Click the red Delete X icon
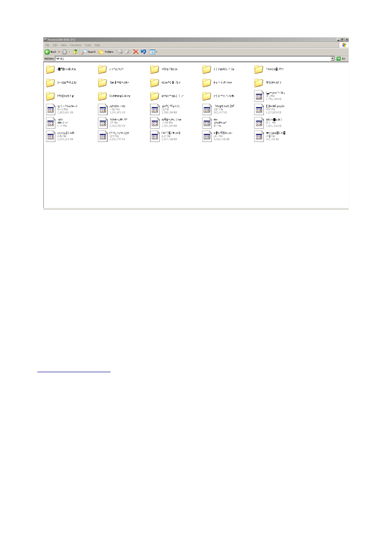The width and height of the screenshot is (392, 555). 136,52
